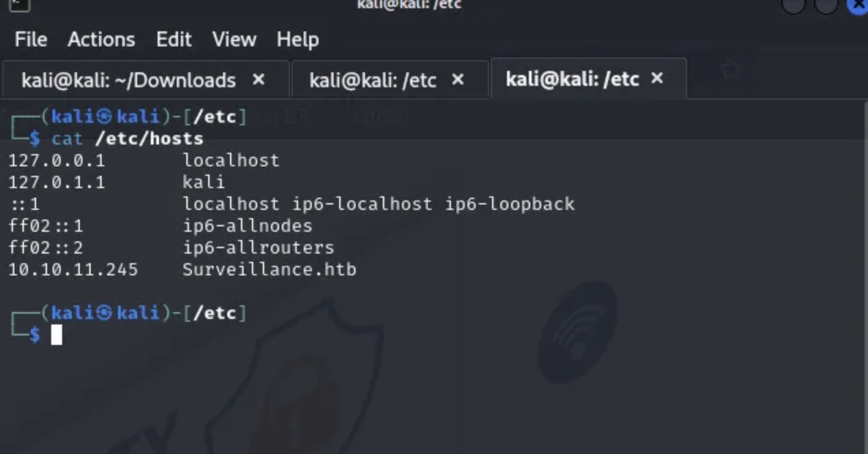Open the Actions menu

click(101, 40)
